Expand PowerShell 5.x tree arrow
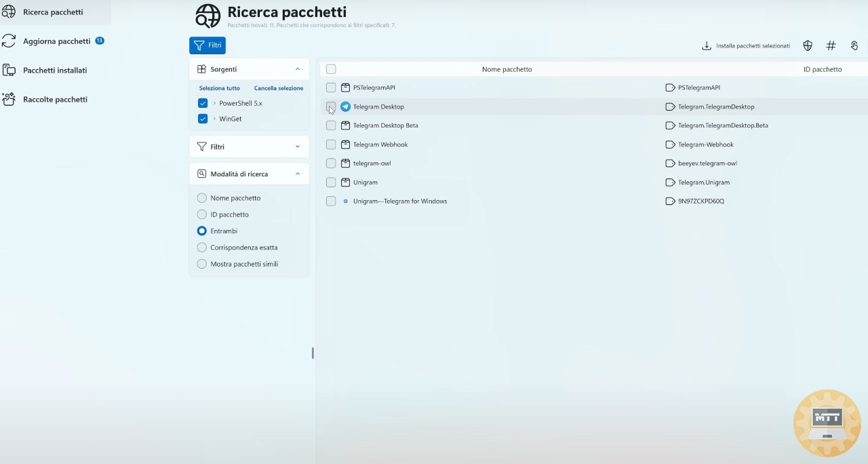This screenshot has height=464, width=868. 214,103
